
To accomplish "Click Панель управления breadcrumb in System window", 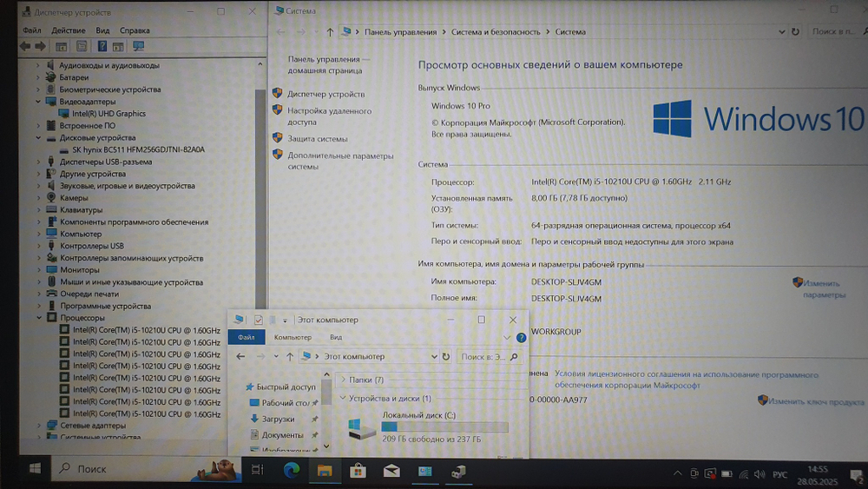I will 400,32.
